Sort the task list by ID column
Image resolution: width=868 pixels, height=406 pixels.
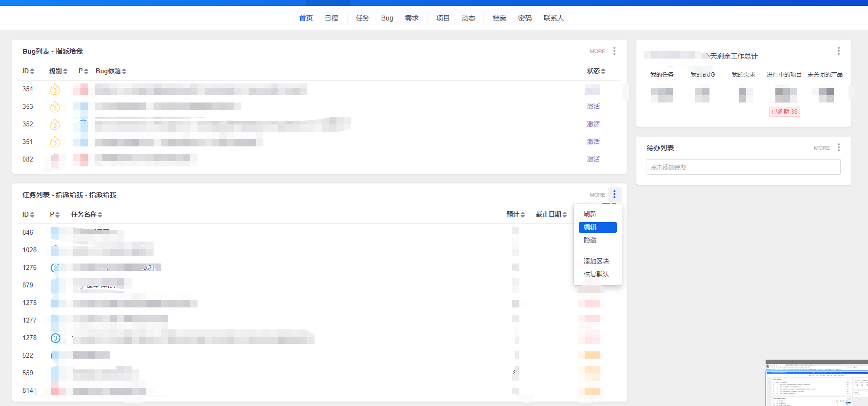coord(28,215)
